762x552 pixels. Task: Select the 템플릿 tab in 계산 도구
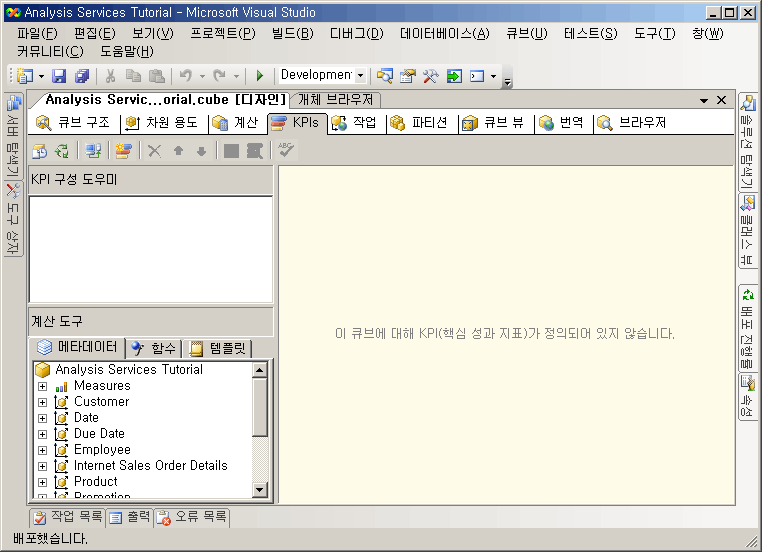tap(218, 348)
